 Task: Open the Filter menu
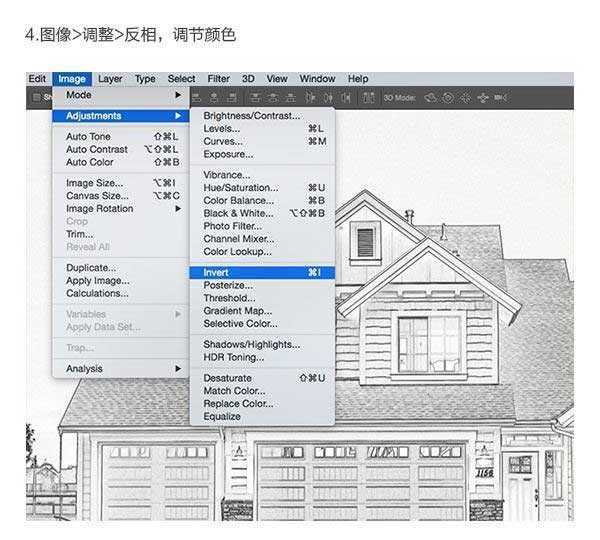point(218,79)
